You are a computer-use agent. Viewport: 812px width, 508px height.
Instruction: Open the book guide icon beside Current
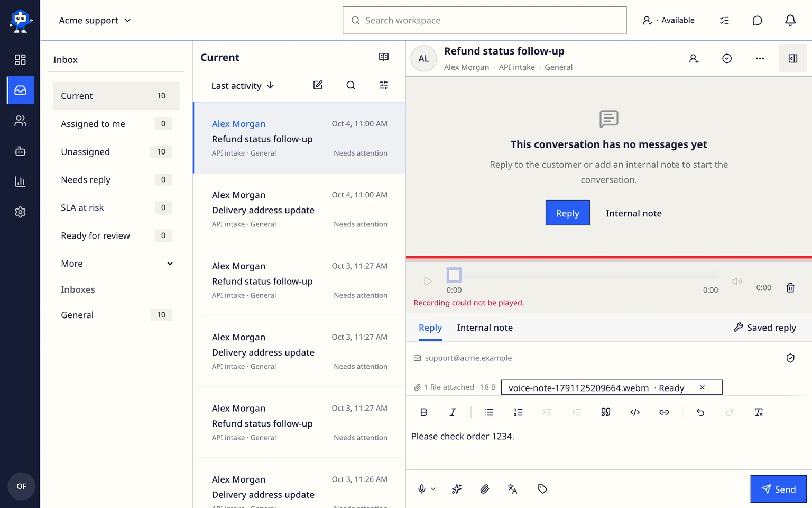click(384, 57)
